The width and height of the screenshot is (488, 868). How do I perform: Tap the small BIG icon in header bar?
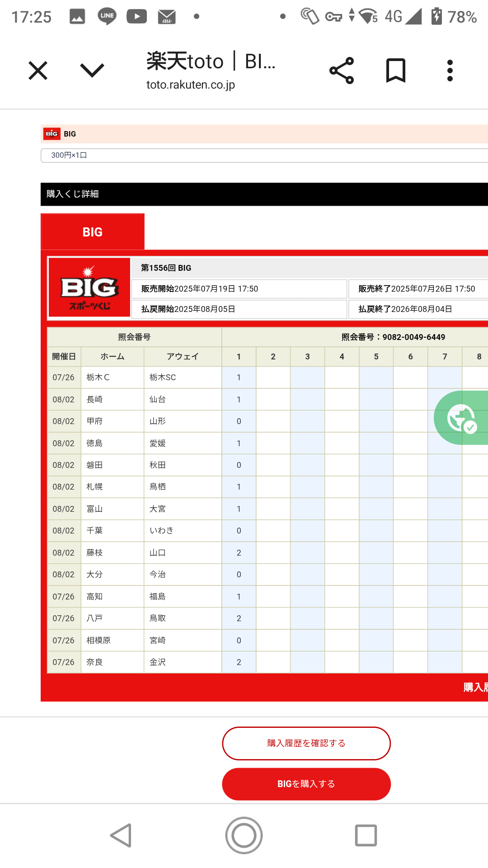click(52, 134)
